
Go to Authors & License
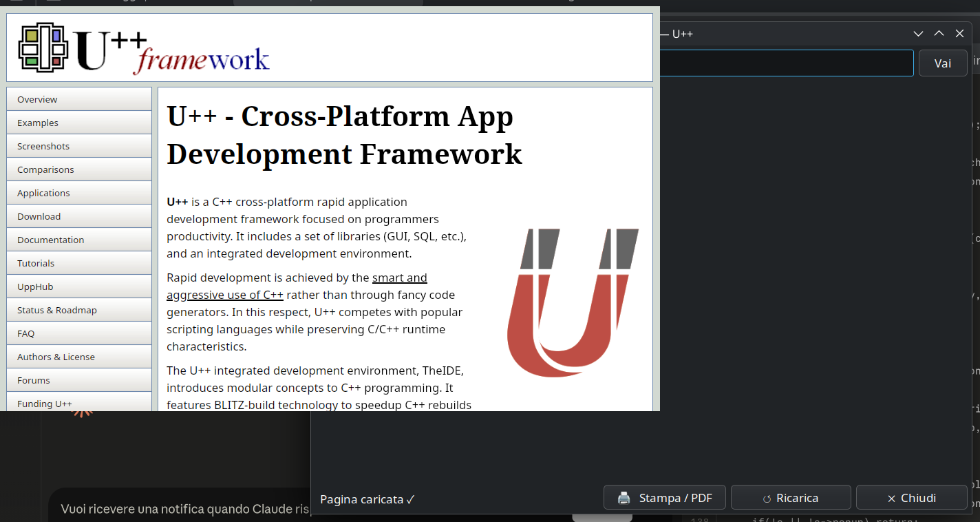[x=79, y=357]
